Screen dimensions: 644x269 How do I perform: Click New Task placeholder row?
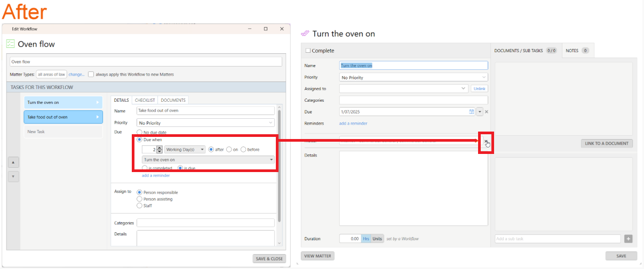pyautogui.click(x=63, y=132)
